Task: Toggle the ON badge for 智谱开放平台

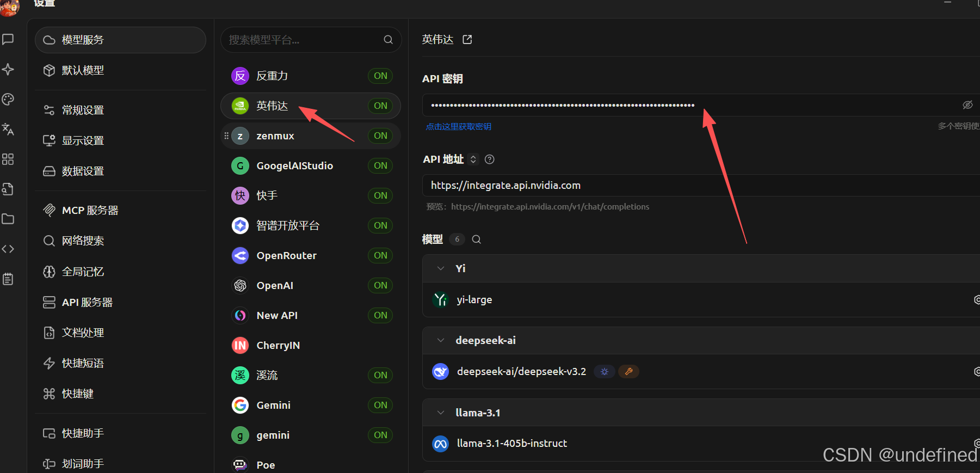Action: 380,225
